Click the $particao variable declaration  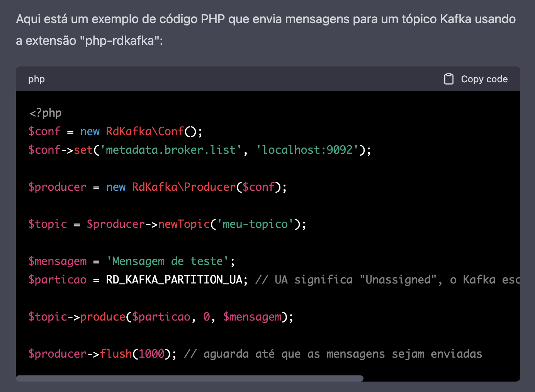58,280
